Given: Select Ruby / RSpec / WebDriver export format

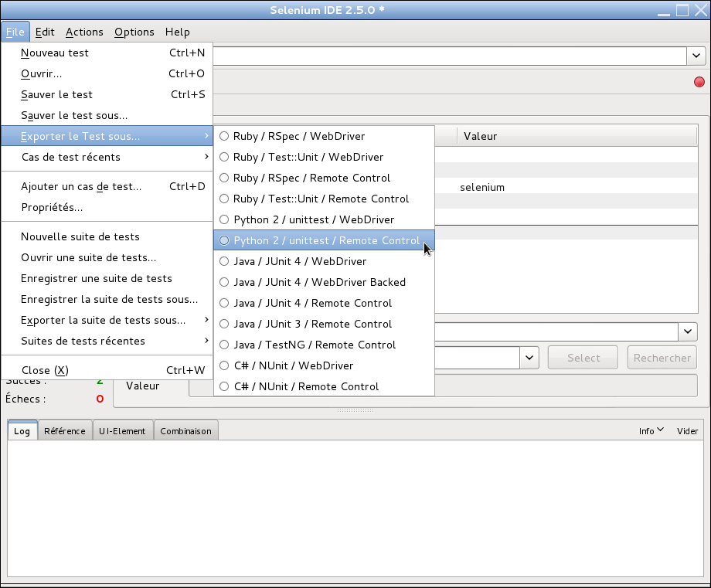Looking at the screenshot, I should 324,136.
